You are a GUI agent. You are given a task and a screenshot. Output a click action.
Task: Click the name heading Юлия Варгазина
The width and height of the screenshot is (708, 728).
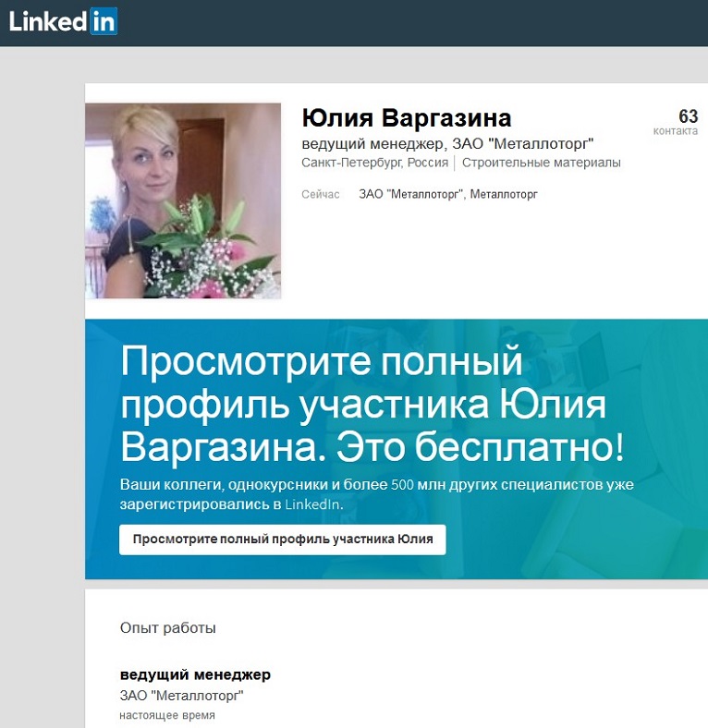[407, 118]
